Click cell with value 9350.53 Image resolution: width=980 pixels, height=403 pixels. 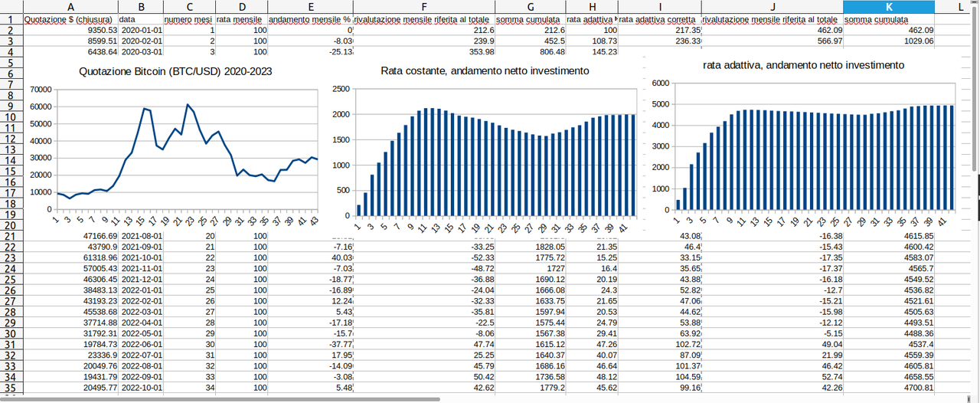tap(71, 30)
